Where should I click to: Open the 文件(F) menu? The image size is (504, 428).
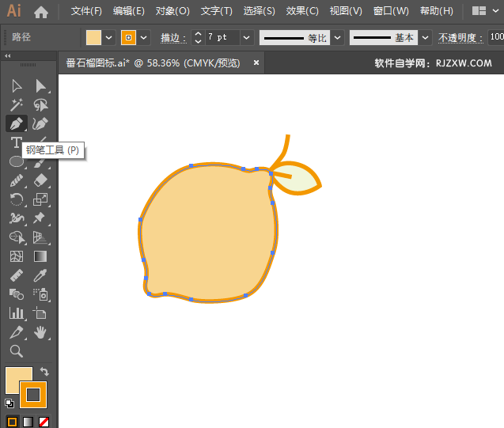point(86,12)
